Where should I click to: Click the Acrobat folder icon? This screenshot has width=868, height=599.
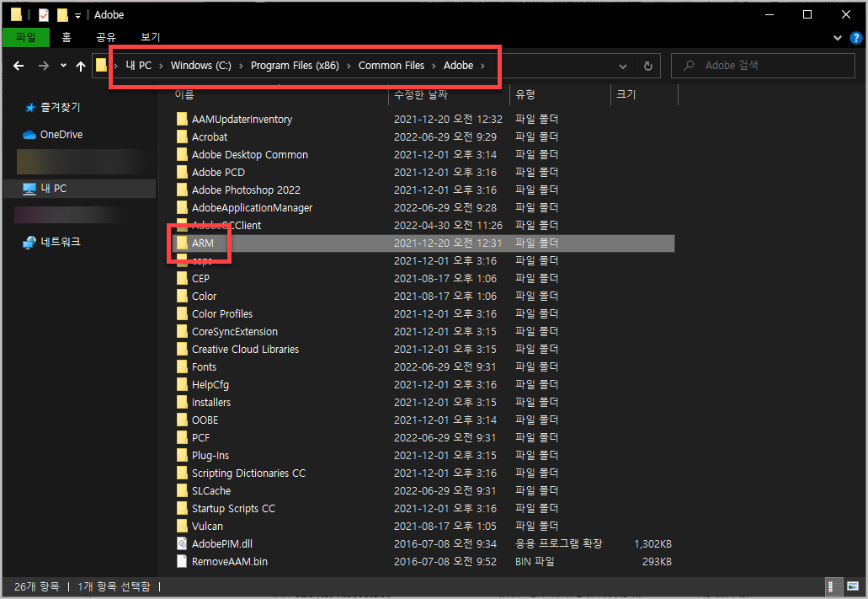182,136
